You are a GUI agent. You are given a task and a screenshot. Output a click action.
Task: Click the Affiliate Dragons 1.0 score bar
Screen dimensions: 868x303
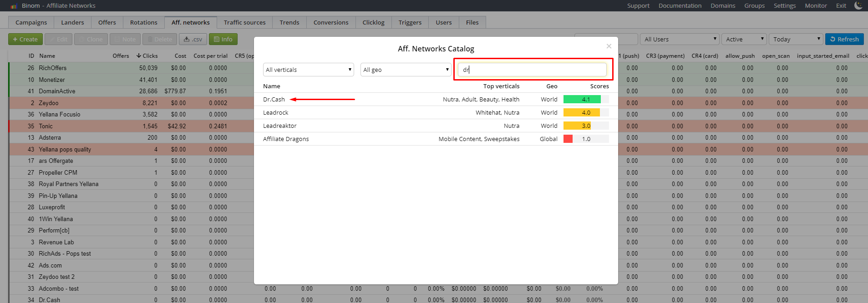pyautogui.click(x=586, y=139)
